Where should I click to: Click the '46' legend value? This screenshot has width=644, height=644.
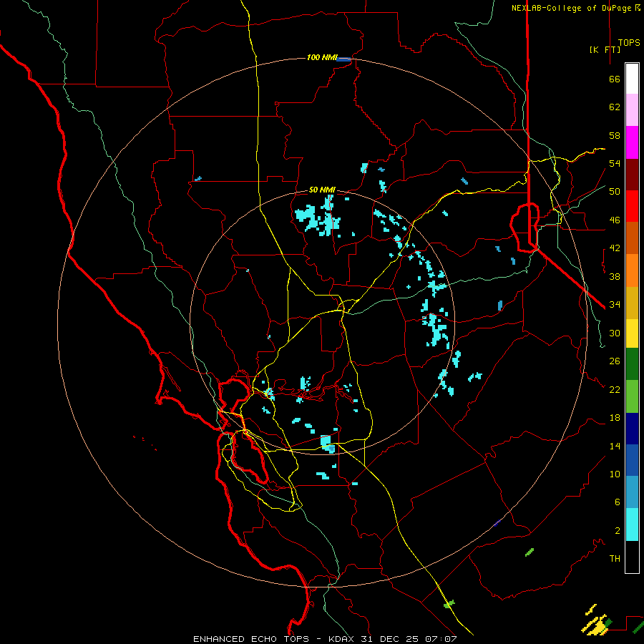[x=615, y=220]
